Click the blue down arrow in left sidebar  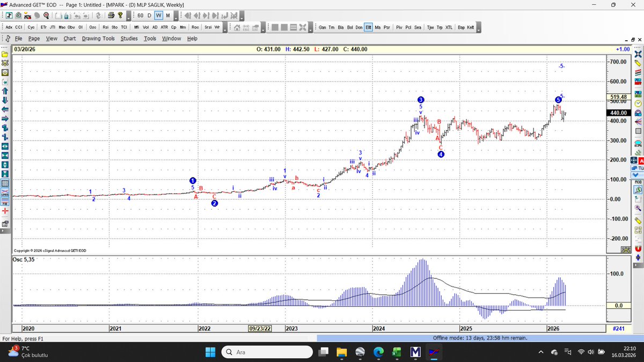click(5, 100)
